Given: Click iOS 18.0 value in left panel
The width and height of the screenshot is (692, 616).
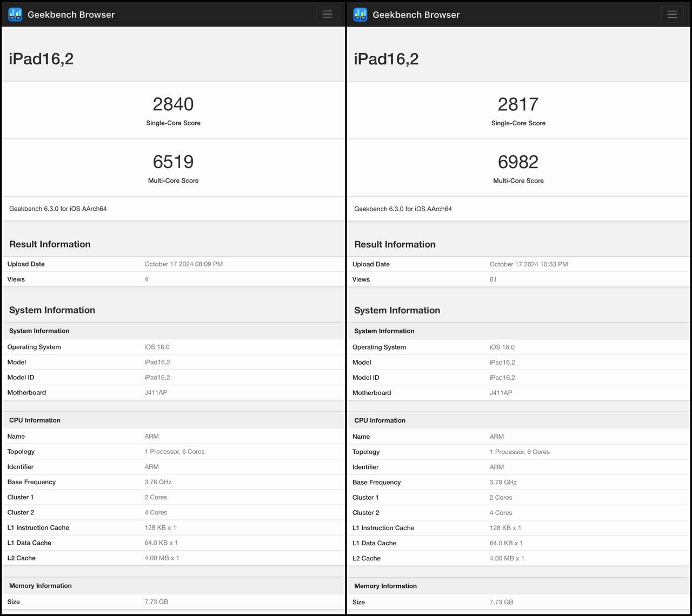Looking at the screenshot, I should click(157, 347).
